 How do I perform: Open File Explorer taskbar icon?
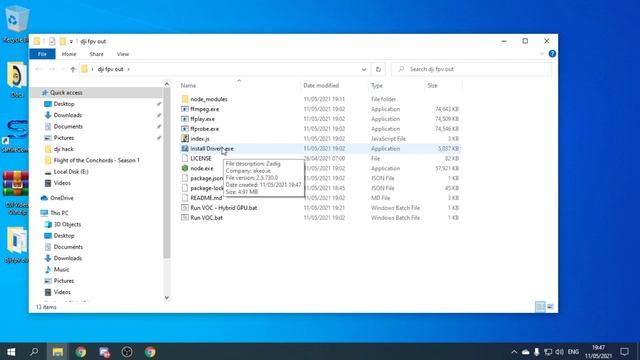(x=58, y=352)
